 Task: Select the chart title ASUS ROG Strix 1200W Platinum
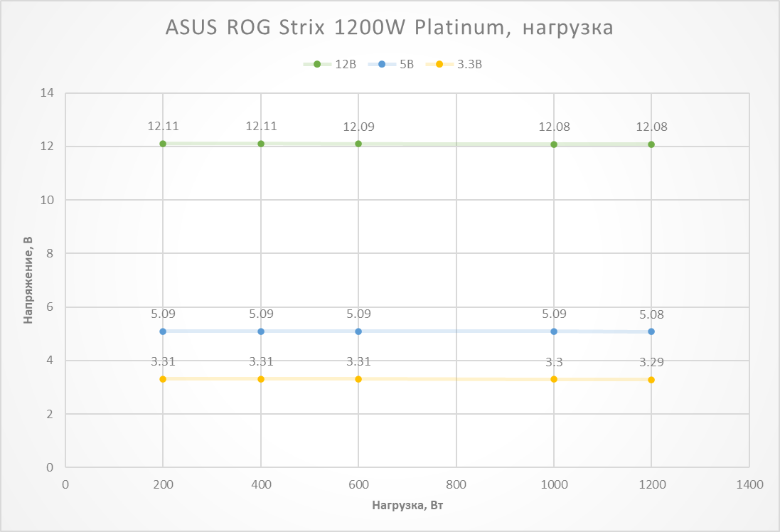(x=389, y=27)
